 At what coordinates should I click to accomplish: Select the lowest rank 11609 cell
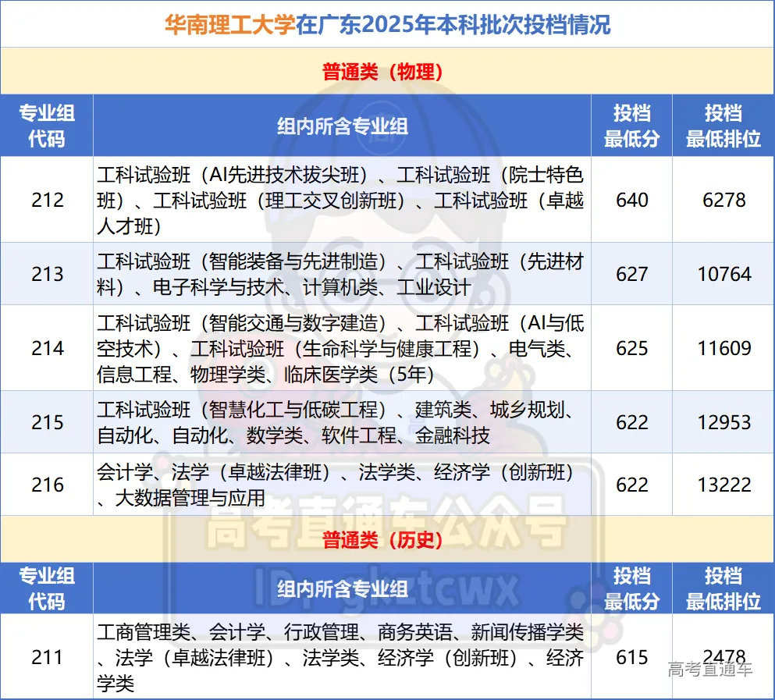[x=723, y=348]
